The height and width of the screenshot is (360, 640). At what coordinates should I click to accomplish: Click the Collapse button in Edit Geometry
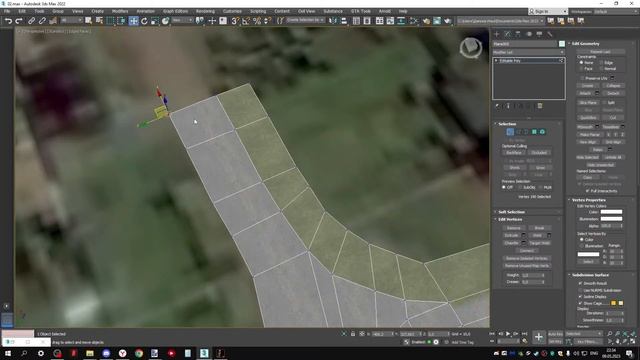[x=613, y=86]
